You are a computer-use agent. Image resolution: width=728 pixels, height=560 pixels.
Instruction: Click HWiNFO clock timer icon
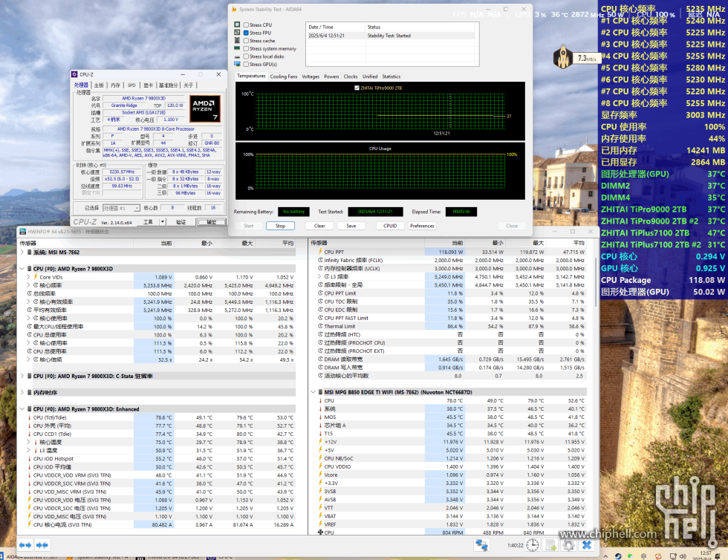533,545
